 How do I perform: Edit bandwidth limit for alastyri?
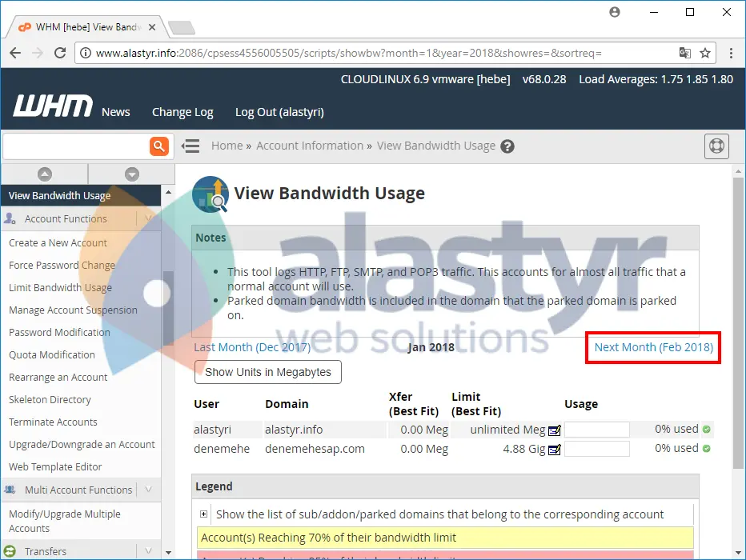[x=555, y=430]
